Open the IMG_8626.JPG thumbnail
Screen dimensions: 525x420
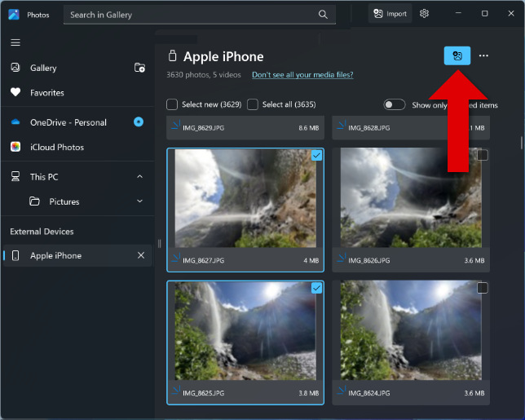point(411,197)
